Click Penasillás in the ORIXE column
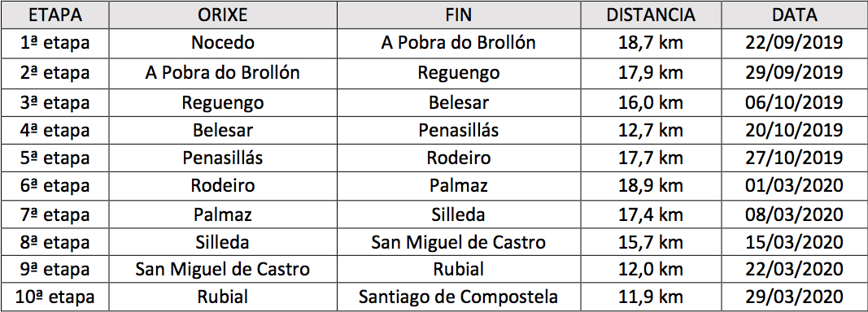The width and height of the screenshot is (868, 312). tap(223, 158)
